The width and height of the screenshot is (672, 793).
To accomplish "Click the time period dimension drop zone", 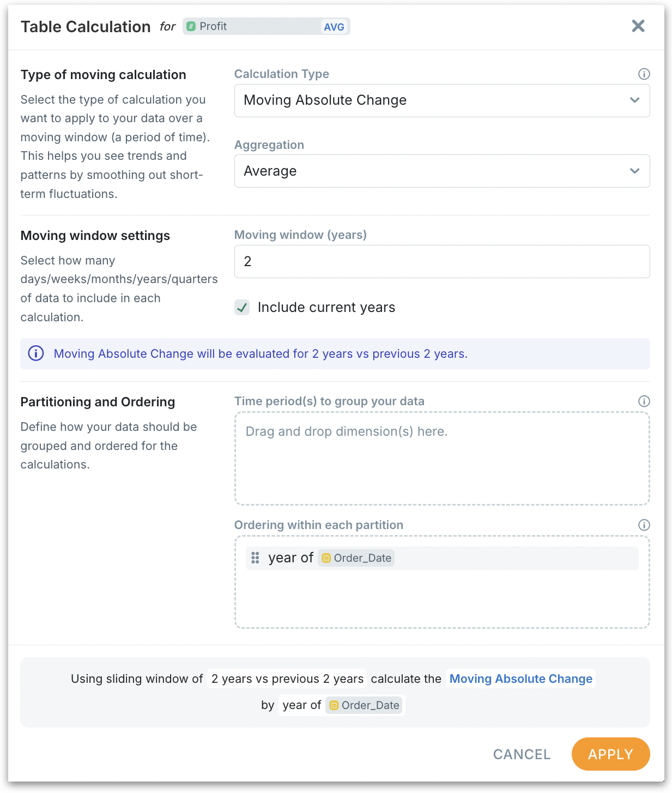I will [441, 458].
